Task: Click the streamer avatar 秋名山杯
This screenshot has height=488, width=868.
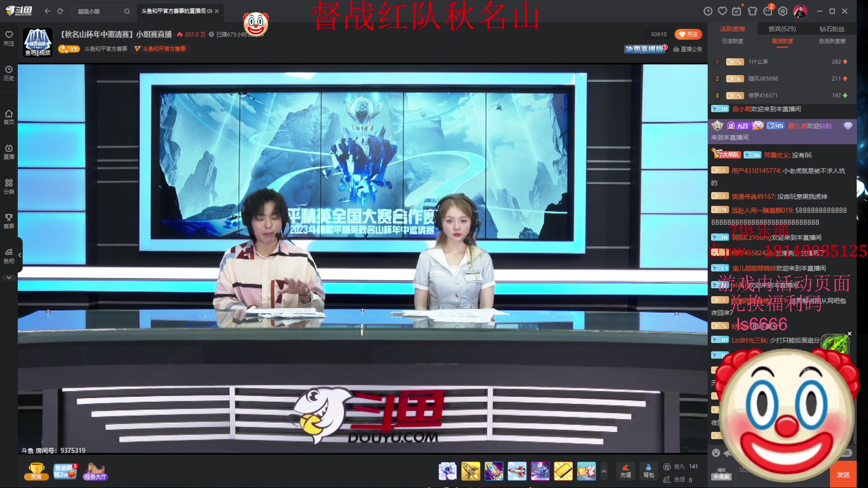Action: [x=38, y=42]
